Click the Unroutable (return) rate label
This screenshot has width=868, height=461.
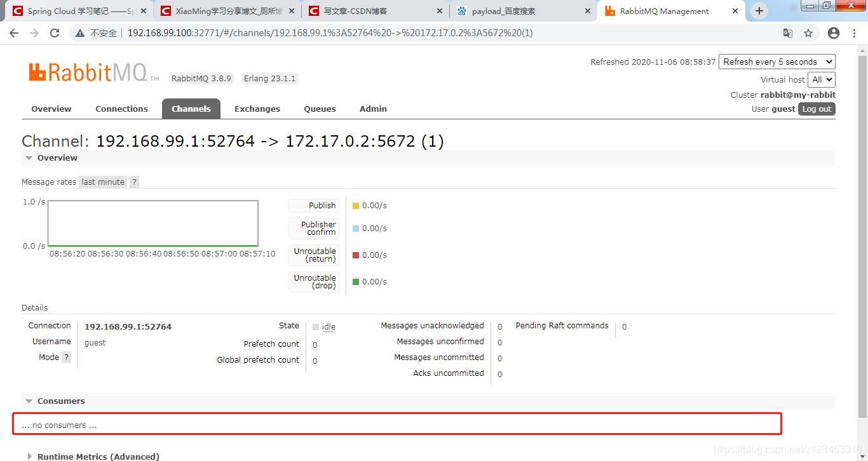pyautogui.click(x=315, y=255)
